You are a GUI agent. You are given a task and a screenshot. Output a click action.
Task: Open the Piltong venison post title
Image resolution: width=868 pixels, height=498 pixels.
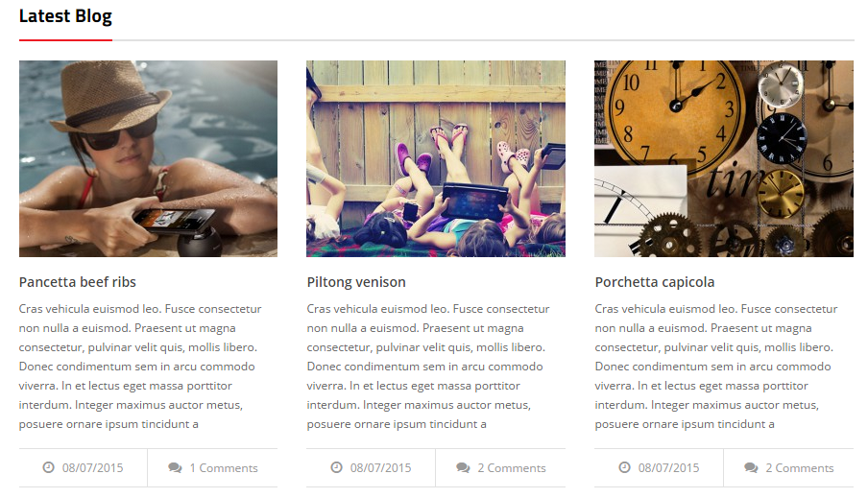tap(356, 282)
